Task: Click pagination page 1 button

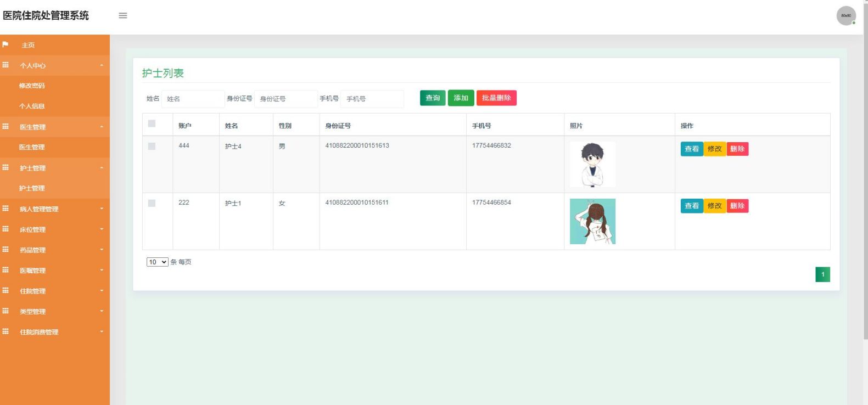Action: (822, 274)
